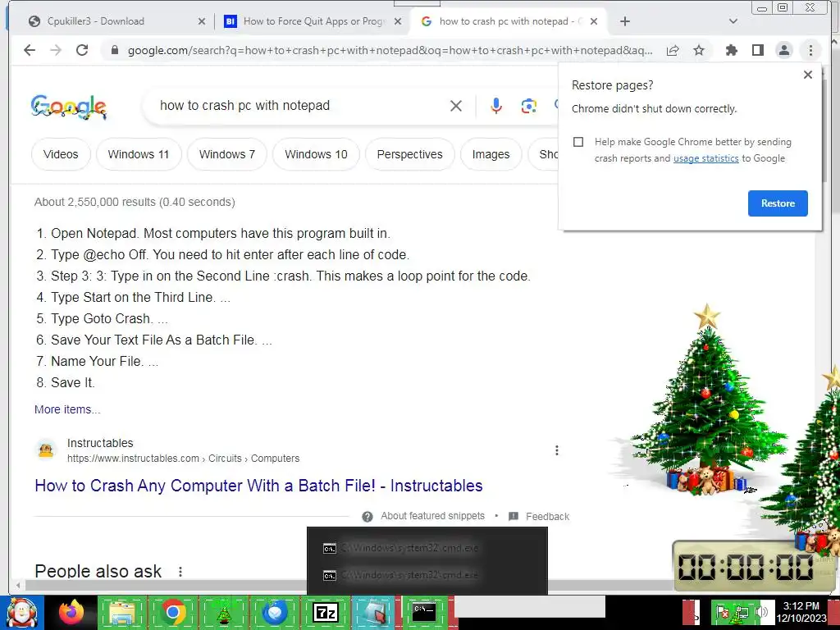Click in the Google search field

click(x=300, y=106)
